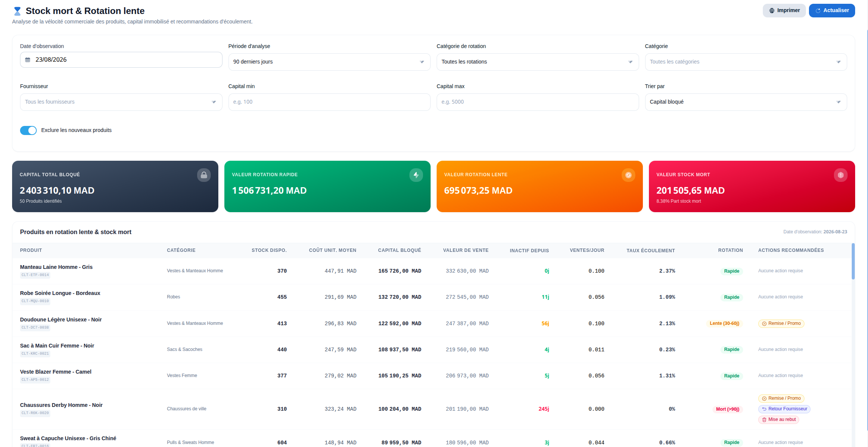Click the Actualiser button
This screenshot has width=868, height=447.
(832, 11)
